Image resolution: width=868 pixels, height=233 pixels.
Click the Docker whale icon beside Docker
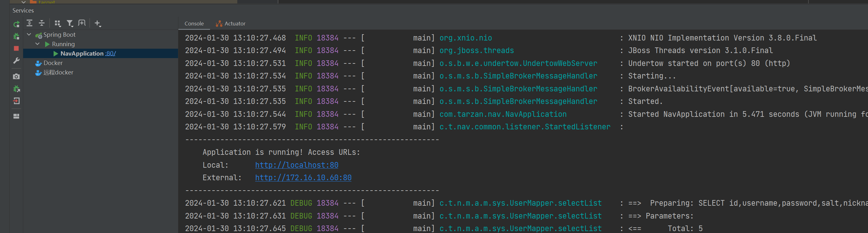click(39, 63)
